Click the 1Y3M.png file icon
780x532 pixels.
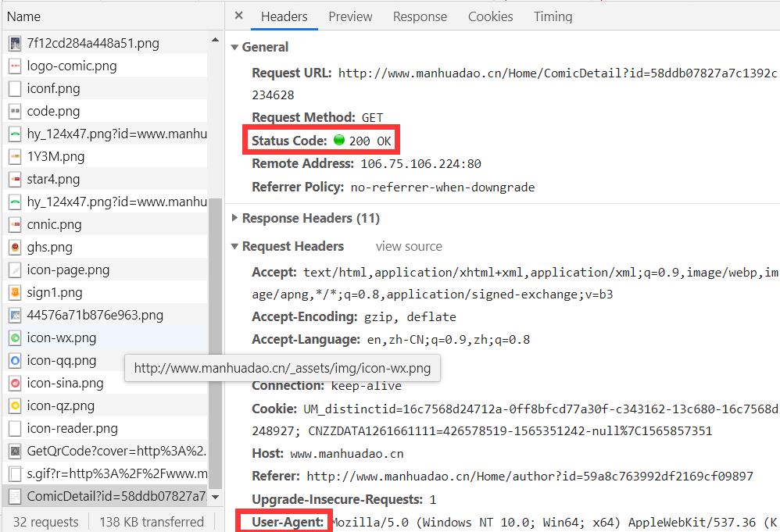point(15,156)
